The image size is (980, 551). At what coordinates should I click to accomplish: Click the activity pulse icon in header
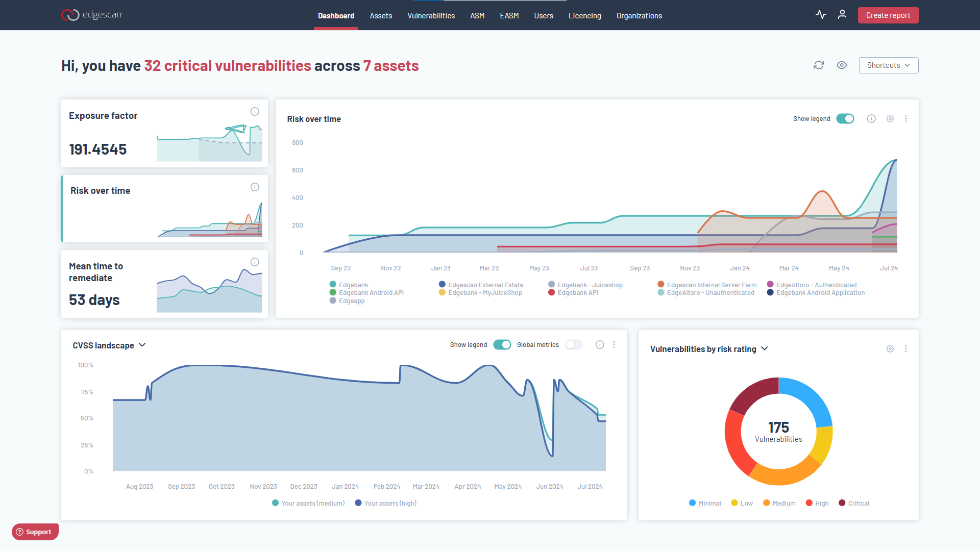pos(821,15)
